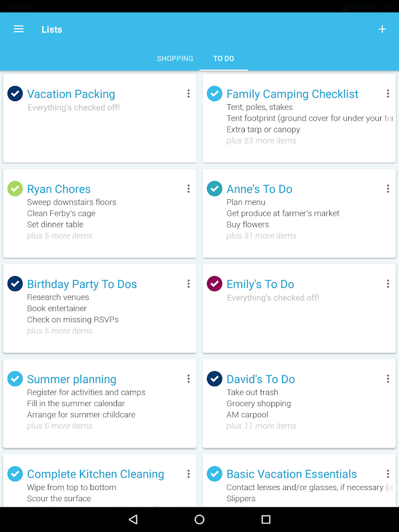
Task: Open overflow menu for Family Camping Checklist
Action: pos(388,93)
